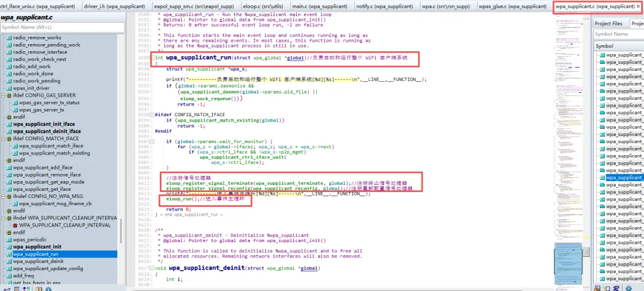Click icon beside wpas_init_driver
This screenshot has width=644, height=291.
[9, 88]
